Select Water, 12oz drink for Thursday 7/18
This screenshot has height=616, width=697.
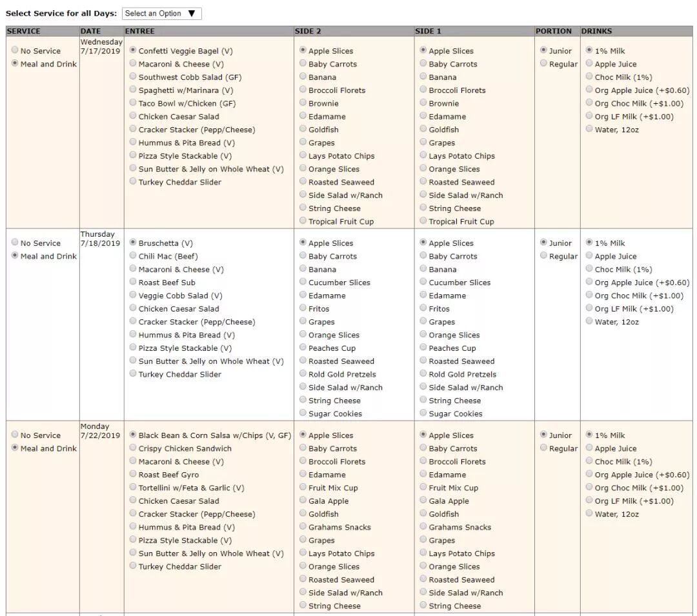pos(589,321)
